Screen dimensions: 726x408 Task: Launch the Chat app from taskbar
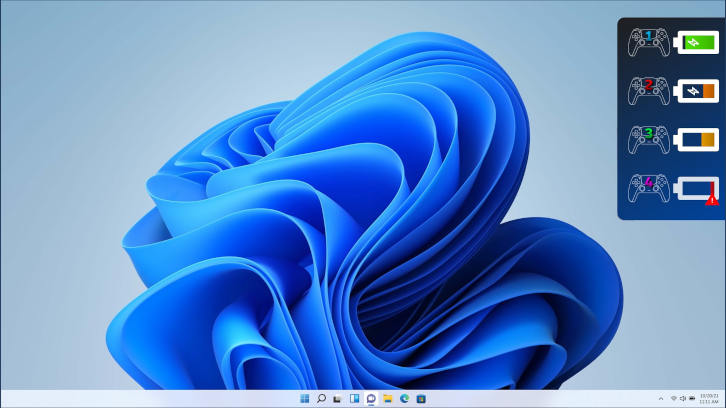coord(371,398)
